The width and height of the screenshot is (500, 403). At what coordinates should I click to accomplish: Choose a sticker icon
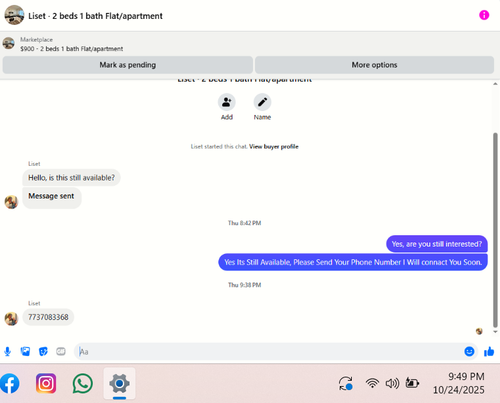point(43,351)
